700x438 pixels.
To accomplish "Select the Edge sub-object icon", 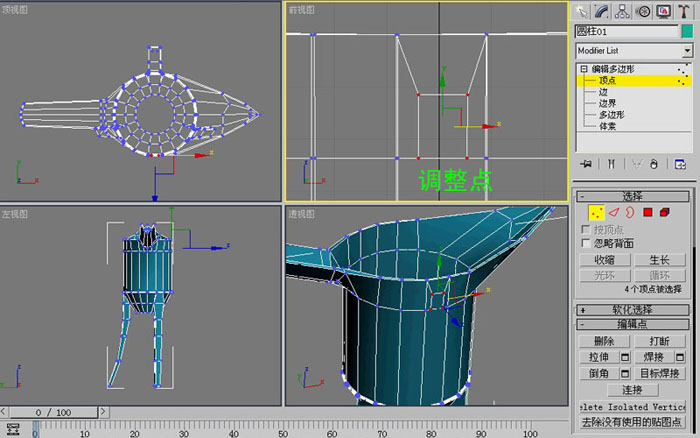I will (x=614, y=213).
